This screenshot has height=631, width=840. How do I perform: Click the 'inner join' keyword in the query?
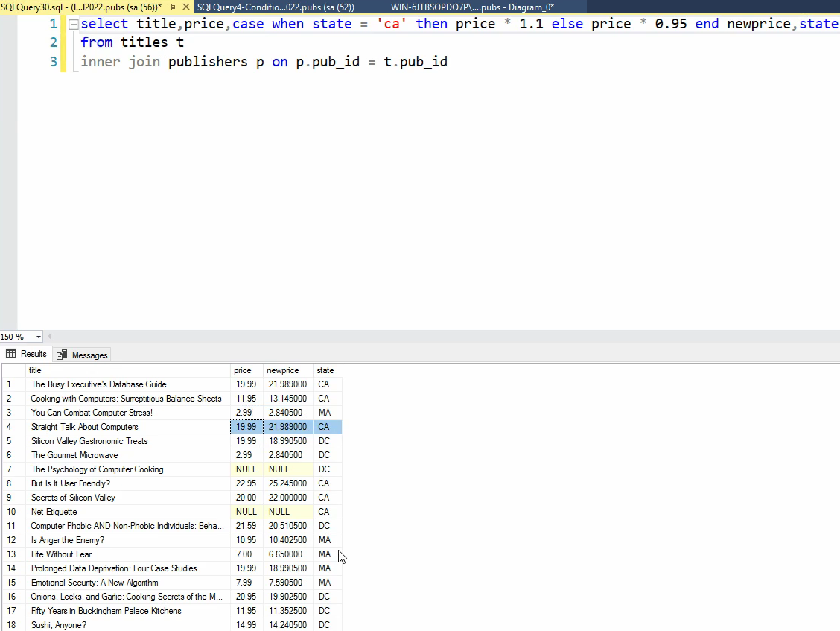tap(120, 62)
